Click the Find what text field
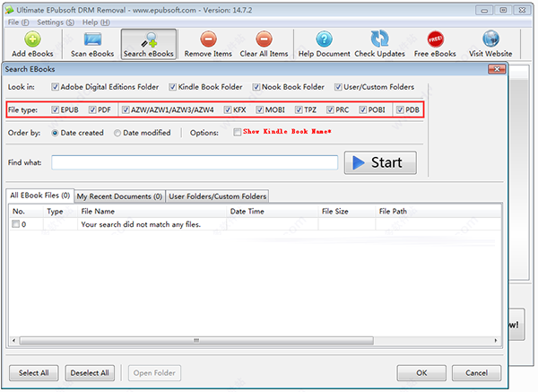 pos(195,162)
